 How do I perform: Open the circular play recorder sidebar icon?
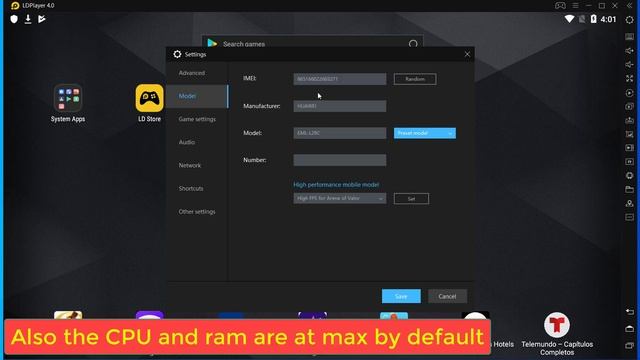point(629,93)
